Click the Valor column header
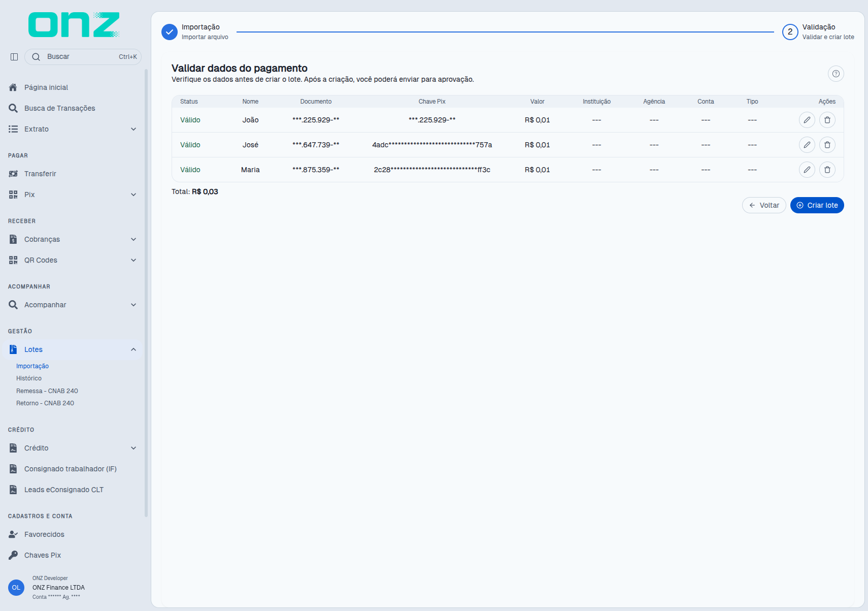 (538, 102)
